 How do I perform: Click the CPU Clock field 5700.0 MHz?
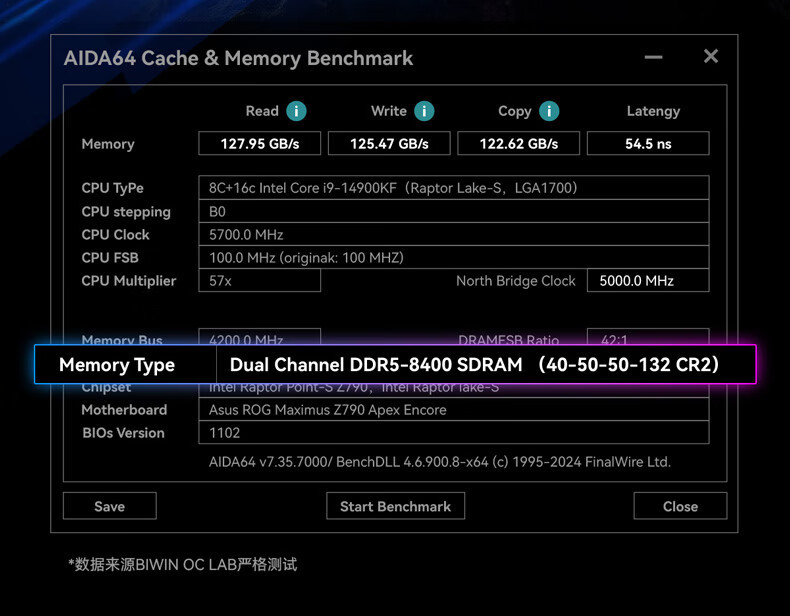pyautogui.click(x=453, y=234)
